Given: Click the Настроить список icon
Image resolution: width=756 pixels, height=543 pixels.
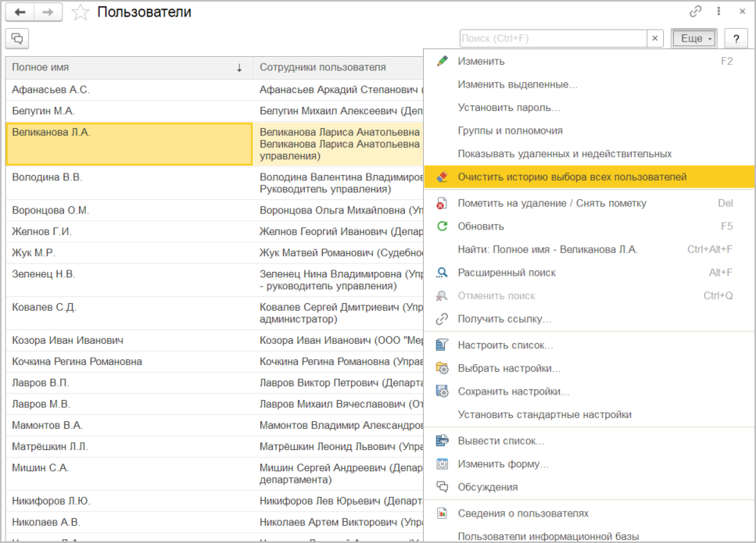Looking at the screenshot, I should point(442,345).
